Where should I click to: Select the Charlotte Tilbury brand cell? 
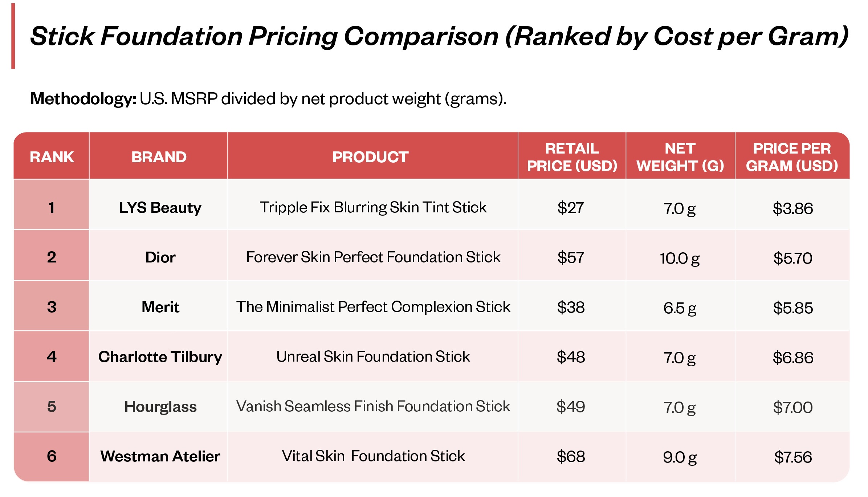(x=160, y=357)
